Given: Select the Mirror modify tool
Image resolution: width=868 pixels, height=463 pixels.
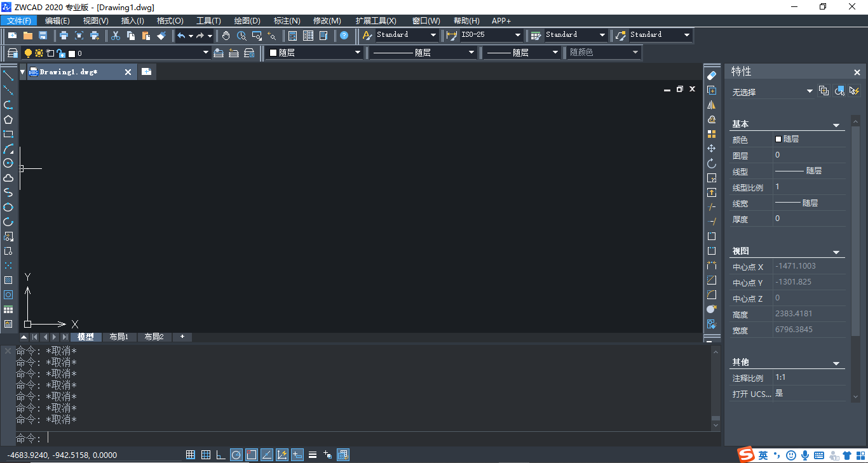Looking at the screenshot, I should click(711, 104).
